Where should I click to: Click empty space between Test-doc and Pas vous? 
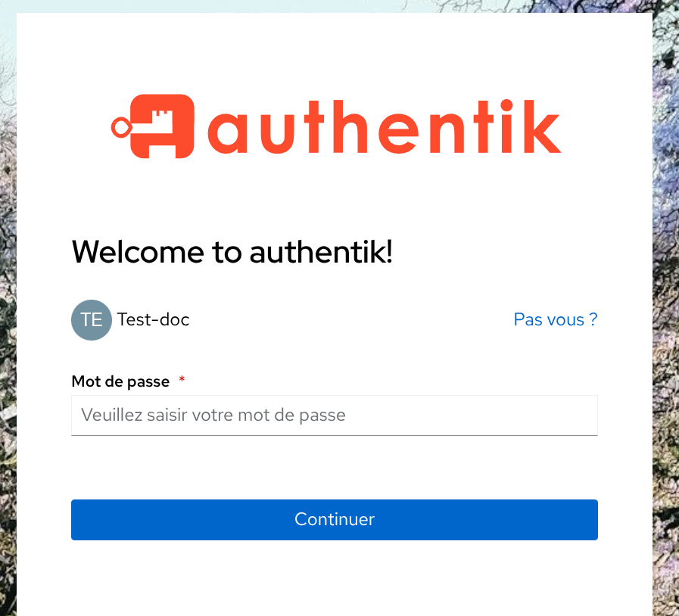click(x=348, y=319)
